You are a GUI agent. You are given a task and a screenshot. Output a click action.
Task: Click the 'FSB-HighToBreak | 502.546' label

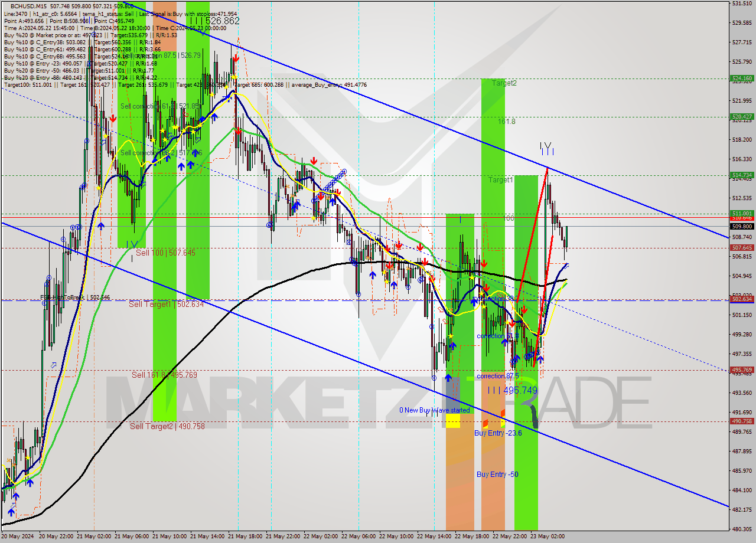pyautogui.click(x=75, y=297)
